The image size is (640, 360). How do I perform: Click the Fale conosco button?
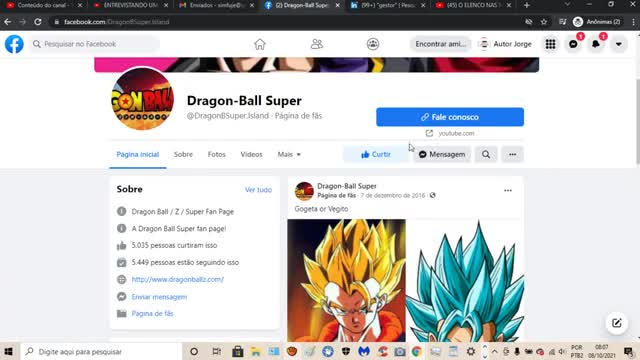pyautogui.click(x=450, y=117)
